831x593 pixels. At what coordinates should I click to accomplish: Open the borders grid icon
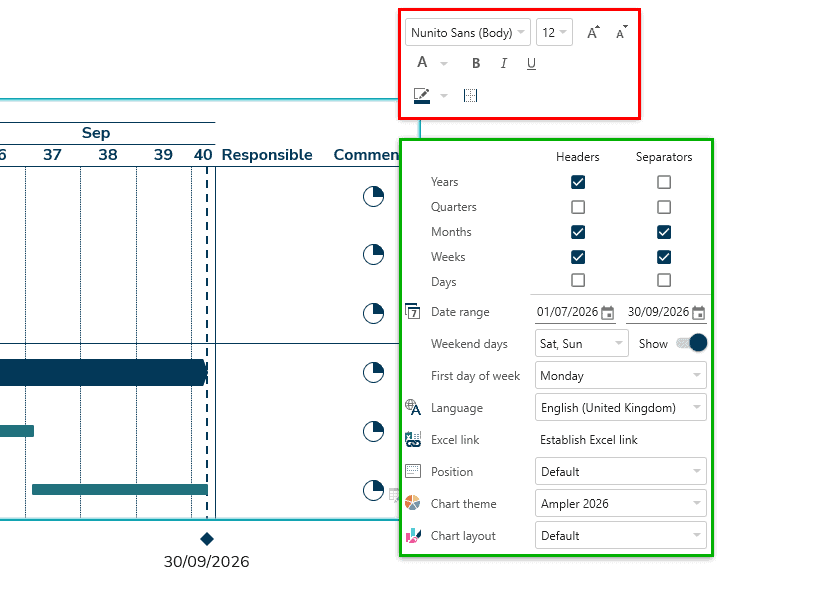point(470,95)
